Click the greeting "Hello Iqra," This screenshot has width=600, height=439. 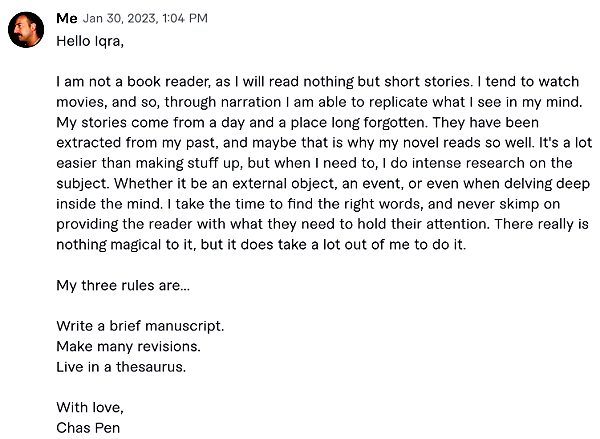(90, 41)
